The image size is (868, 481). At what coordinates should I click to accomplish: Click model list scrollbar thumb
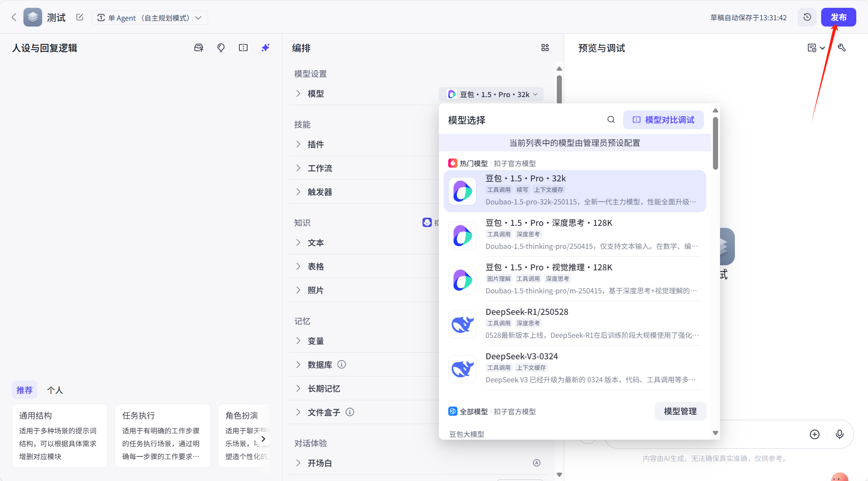[x=715, y=143]
